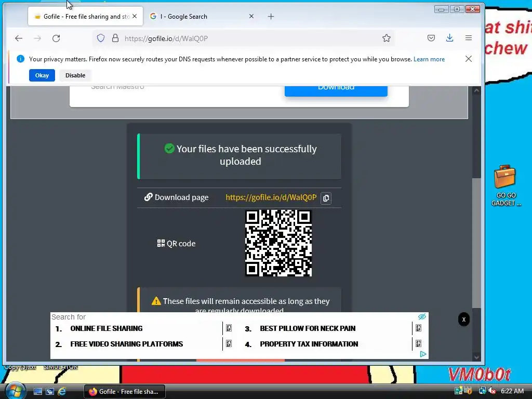This screenshot has width=532, height=399.
Task: Save page to Pocket icon
Action: pyautogui.click(x=431, y=38)
